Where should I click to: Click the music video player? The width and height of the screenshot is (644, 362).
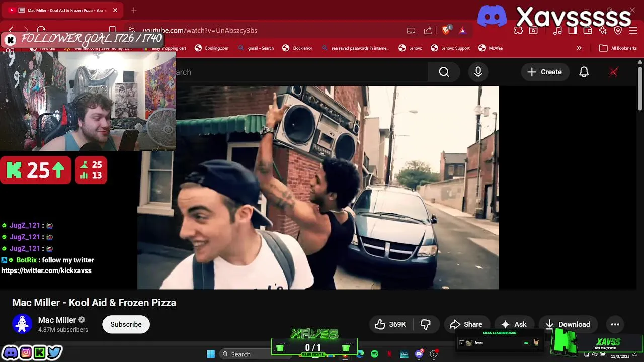point(318,188)
